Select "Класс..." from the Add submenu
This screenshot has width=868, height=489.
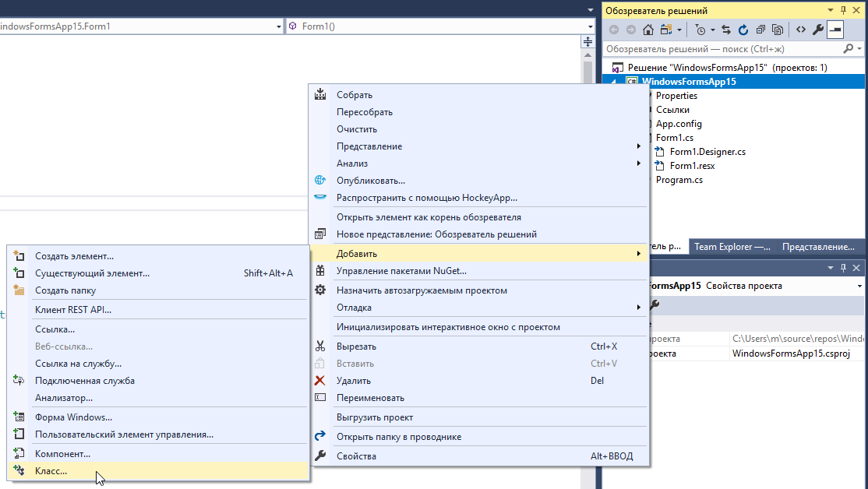[x=51, y=471]
